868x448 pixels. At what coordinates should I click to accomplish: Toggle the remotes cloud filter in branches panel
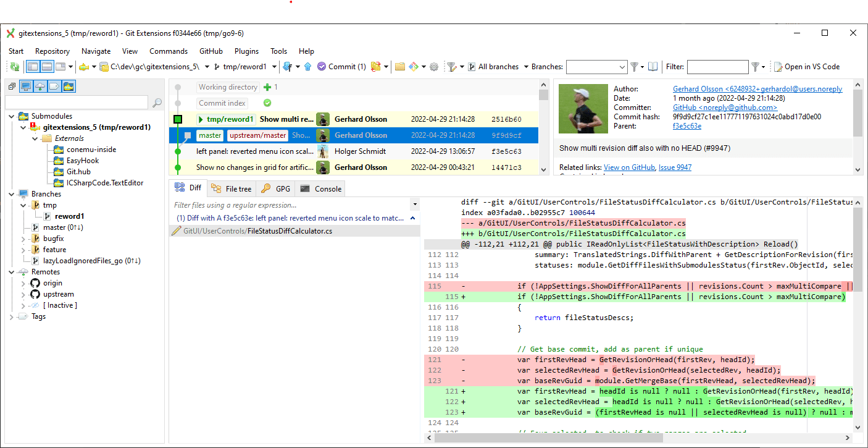[40, 86]
